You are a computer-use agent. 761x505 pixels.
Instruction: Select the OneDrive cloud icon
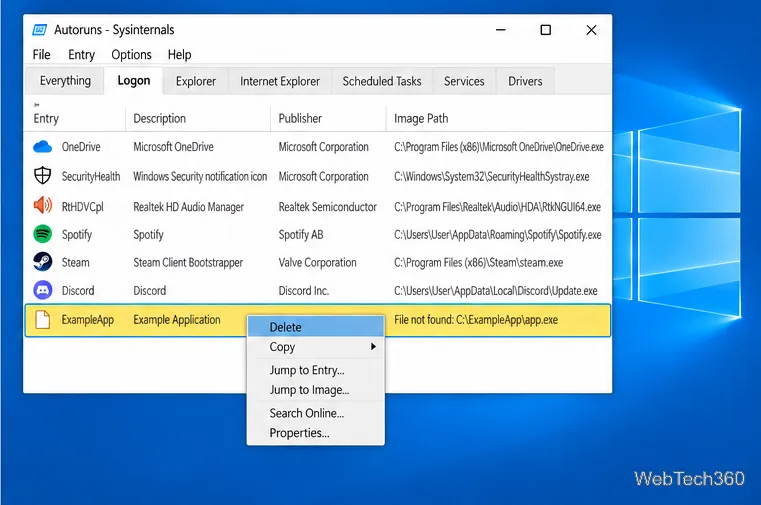click(x=42, y=147)
